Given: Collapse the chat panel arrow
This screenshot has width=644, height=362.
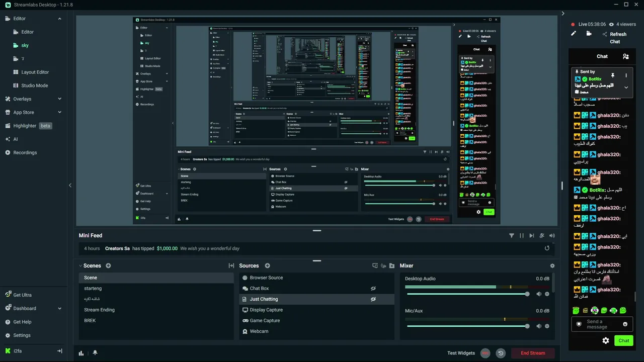Looking at the screenshot, I should point(563,14).
